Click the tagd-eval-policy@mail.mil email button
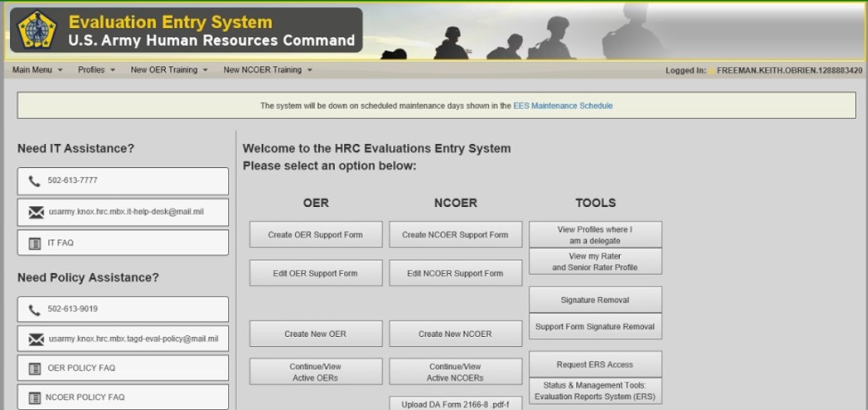The height and width of the screenshot is (410, 868). [x=123, y=338]
